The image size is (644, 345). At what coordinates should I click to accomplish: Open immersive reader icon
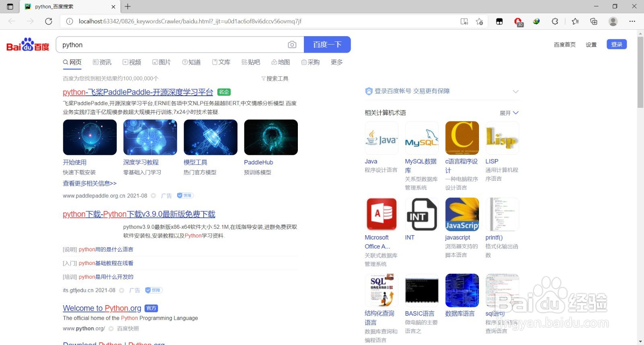464,21
